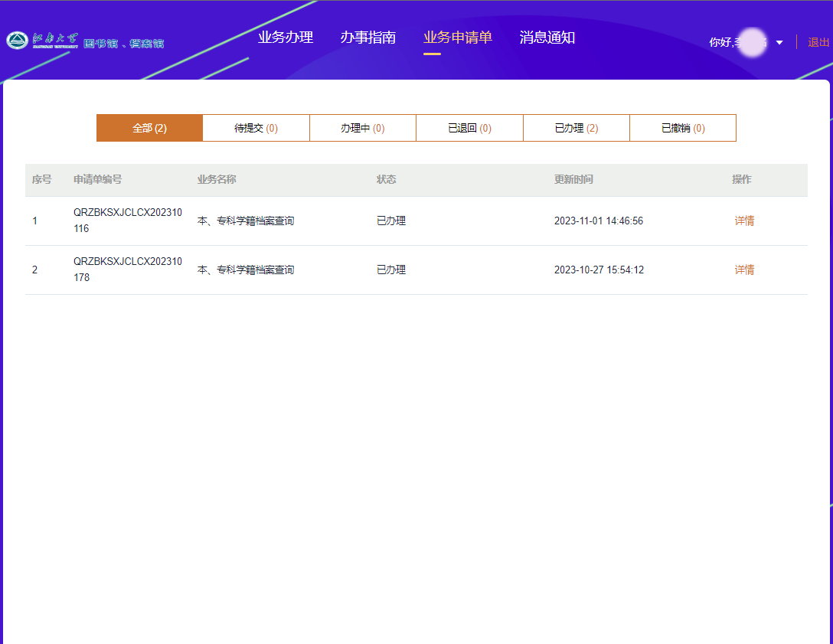Switch to the 待提交 (0) tab
The image size is (833, 644).
[256, 128]
